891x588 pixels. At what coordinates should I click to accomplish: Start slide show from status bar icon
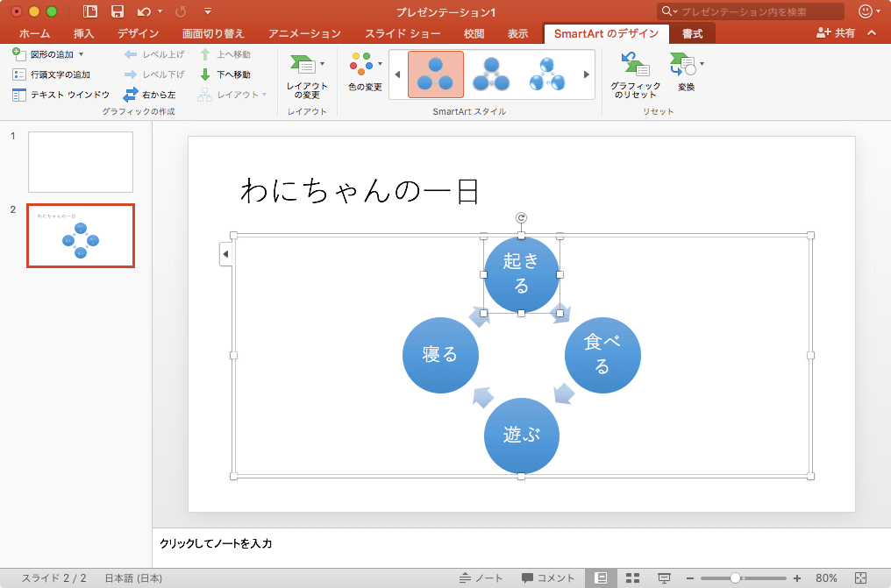click(x=664, y=577)
